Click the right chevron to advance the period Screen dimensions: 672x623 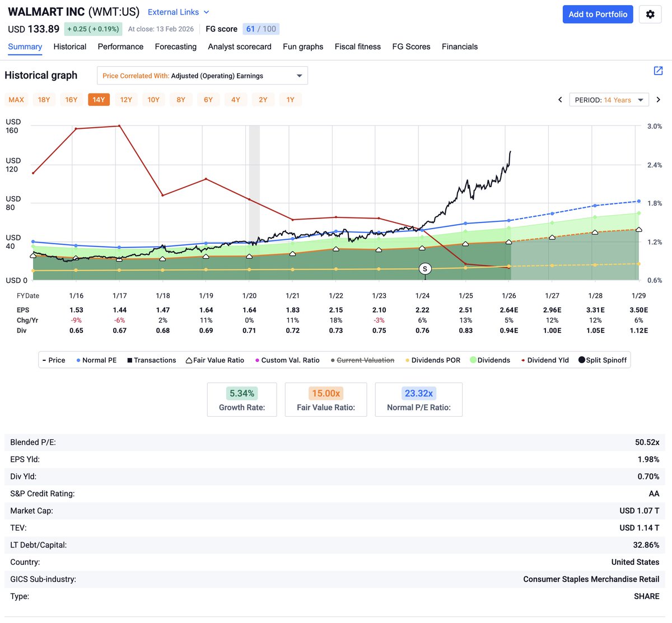pyautogui.click(x=659, y=99)
